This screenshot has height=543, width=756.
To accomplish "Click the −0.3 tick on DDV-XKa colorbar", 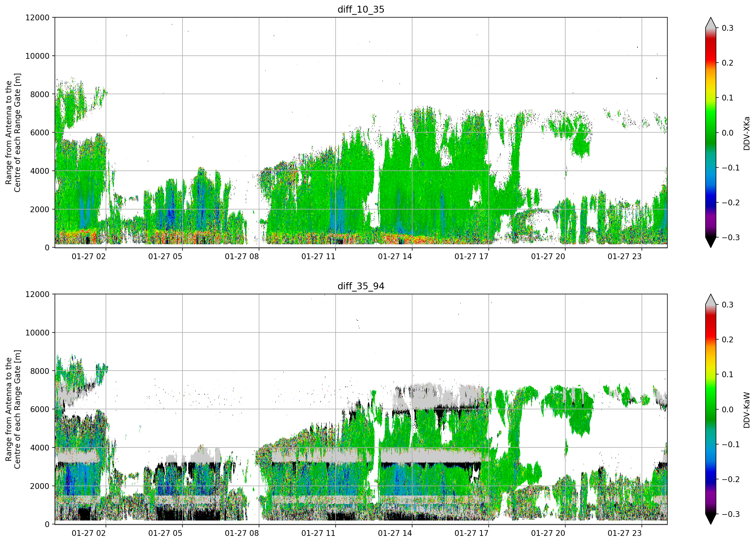I will (731, 237).
